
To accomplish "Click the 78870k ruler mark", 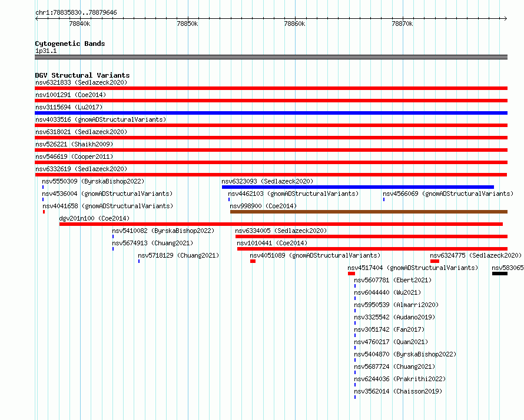I will tap(402, 24).
